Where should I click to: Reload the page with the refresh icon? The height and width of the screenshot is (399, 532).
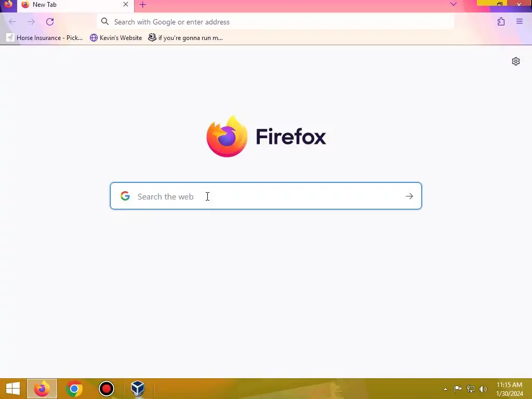click(50, 22)
